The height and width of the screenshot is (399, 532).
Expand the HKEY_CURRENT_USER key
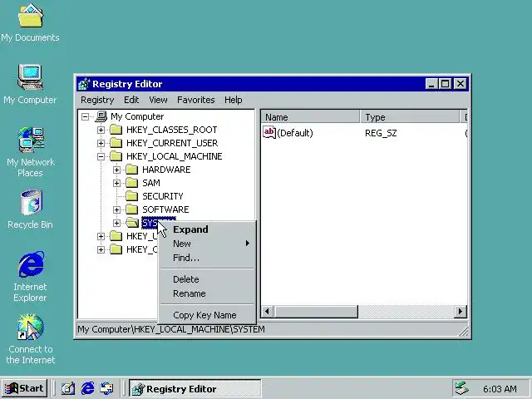click(101, 143)
